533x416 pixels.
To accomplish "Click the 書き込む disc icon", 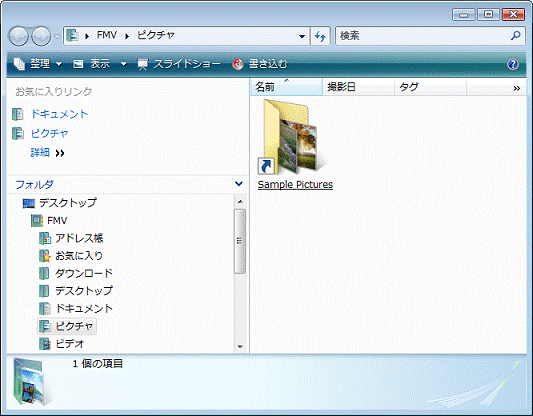I will pyautogui.click(x=238, y=64).
